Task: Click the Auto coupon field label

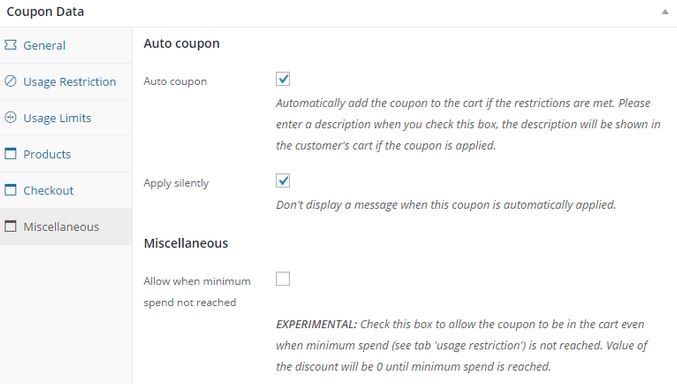Action: (x=175, y=81)
